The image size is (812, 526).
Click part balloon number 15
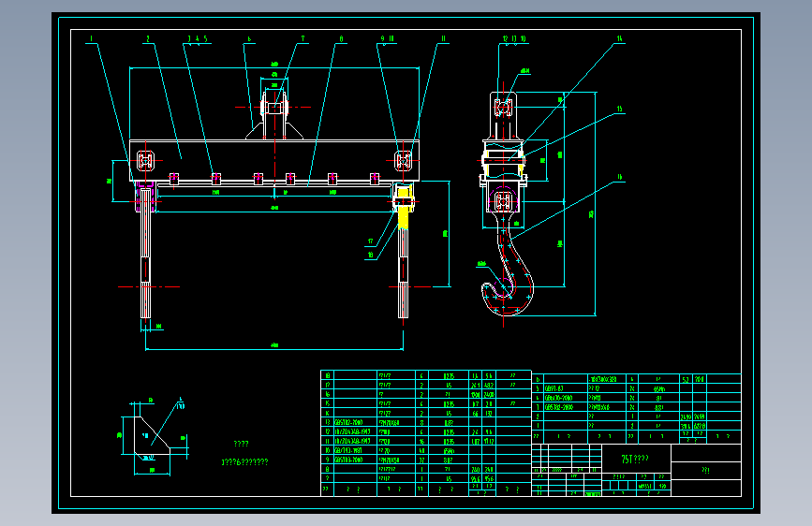tap(619, 110)
